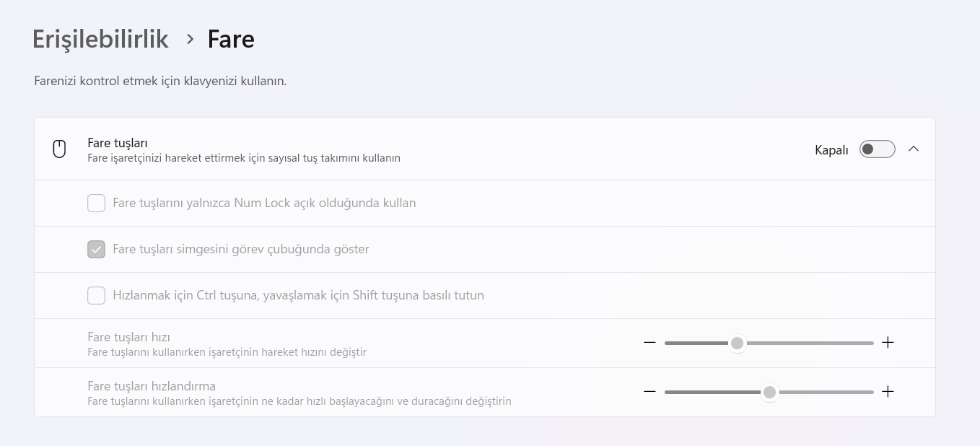Image resolution: width=980 pixels, height=446 pixels.
Task: Turn on the Fare tuşları toggle switch
Action: tap(877, 149)
